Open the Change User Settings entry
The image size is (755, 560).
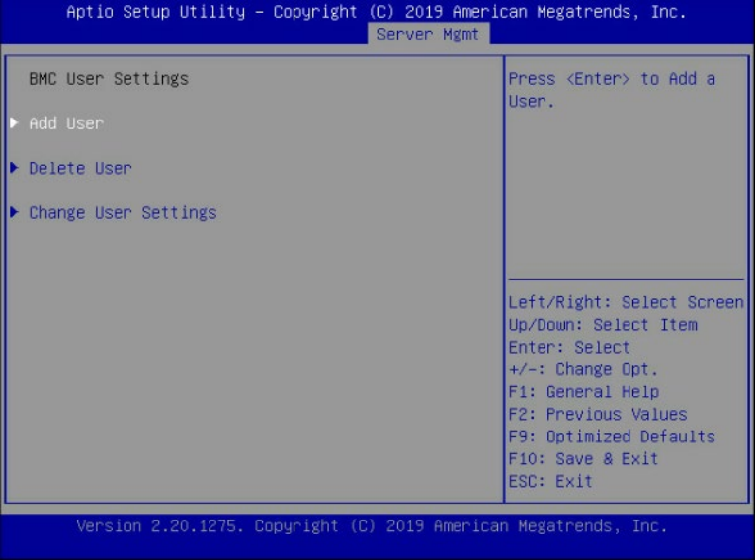[x=123, y=212]
